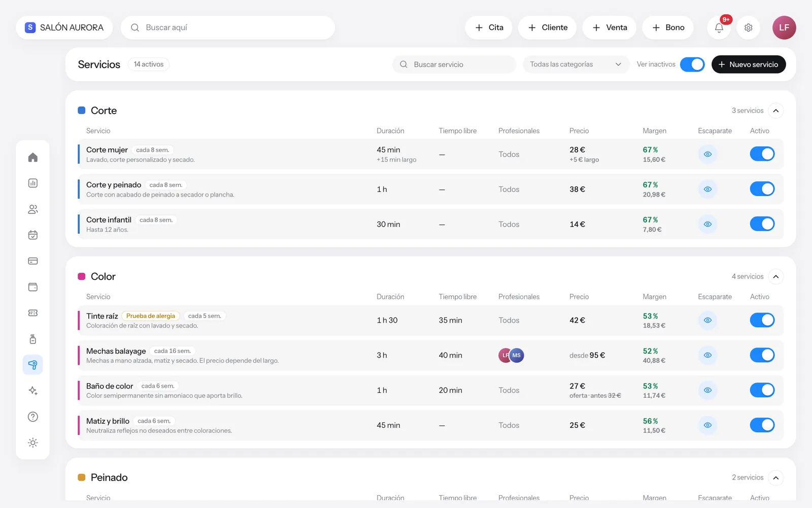Click the + Cliente quick action
Image resolution: width=812 pixels, height=508 pixels.
pyautogui.click(x=547, y=27)
